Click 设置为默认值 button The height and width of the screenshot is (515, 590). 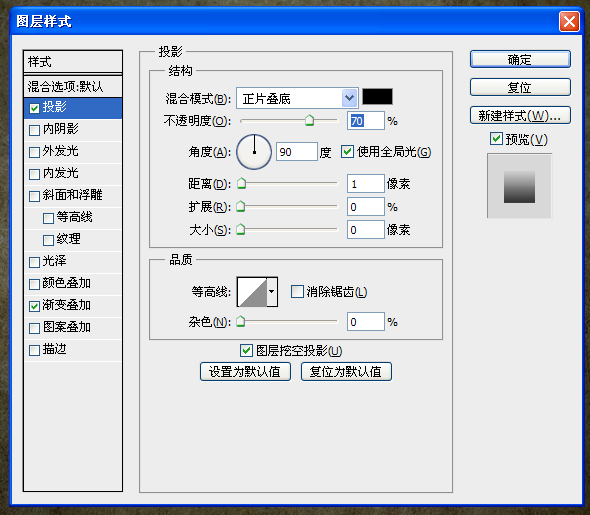(245, 372)
